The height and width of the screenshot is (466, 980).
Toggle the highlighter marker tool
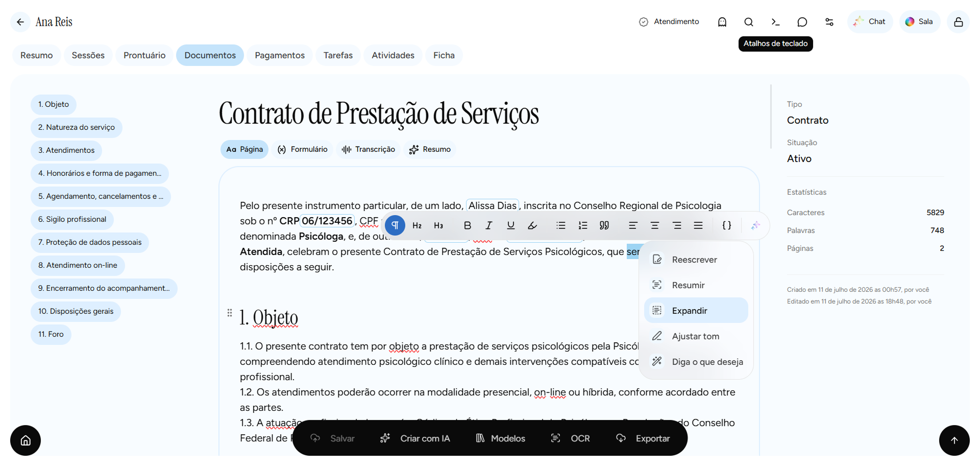point(532,225)
